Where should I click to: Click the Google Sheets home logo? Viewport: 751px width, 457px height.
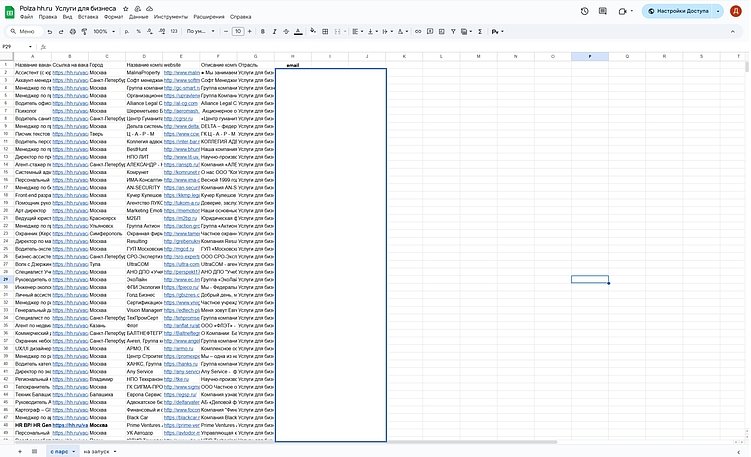coord(10,12)
